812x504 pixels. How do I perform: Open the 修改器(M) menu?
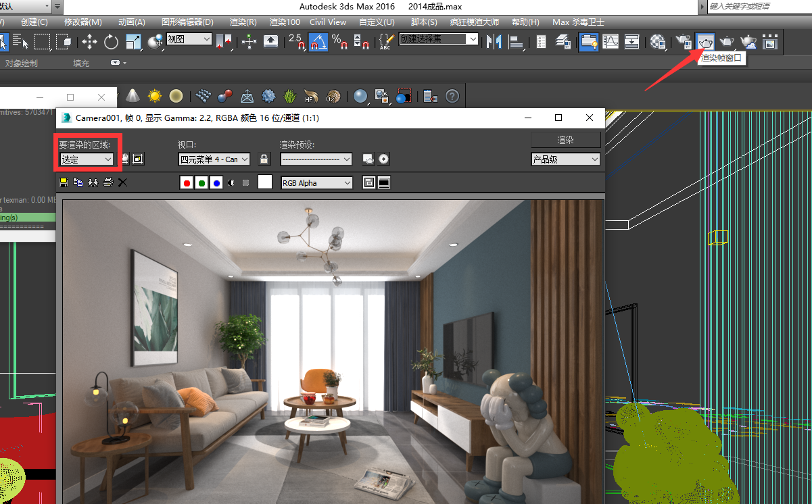[x=83, y=22]
